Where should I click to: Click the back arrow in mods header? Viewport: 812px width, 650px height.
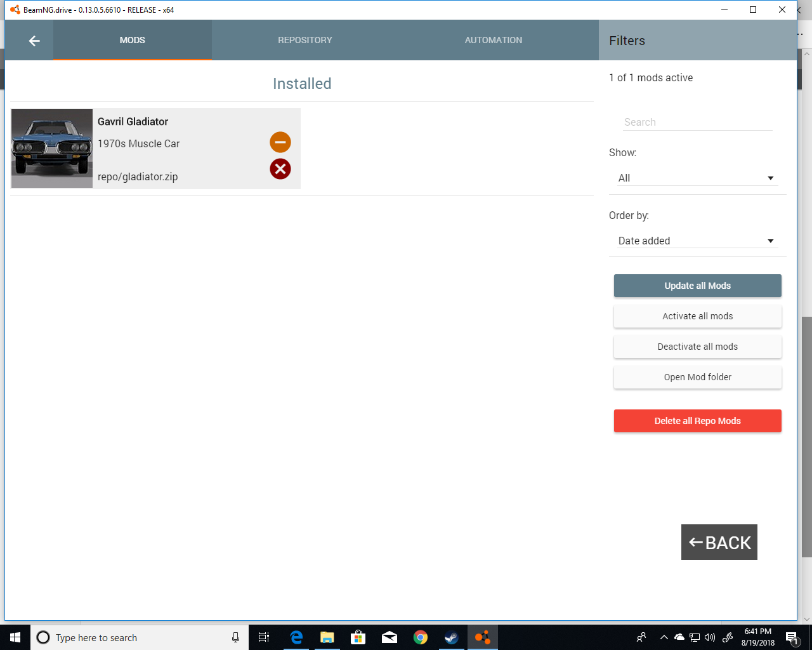[34, 41]
